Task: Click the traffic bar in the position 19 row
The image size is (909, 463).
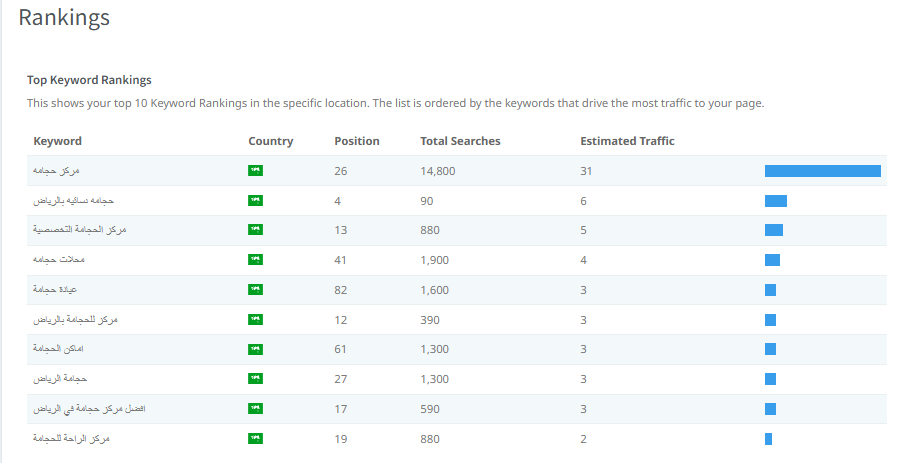Action: pyautogui.click(x=768, y=439)
